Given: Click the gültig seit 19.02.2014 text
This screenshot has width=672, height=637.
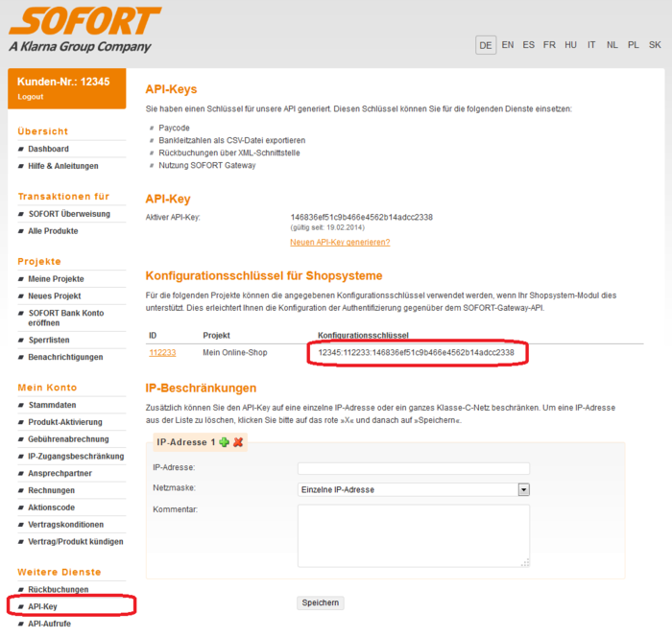Looking at the screenshot, I should pyautogui.click(x=327, y=227).
